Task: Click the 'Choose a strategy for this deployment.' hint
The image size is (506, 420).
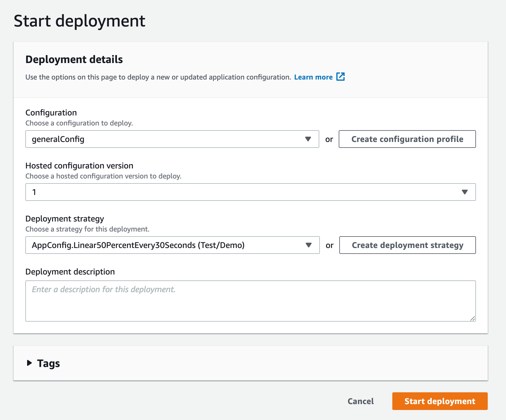Action: point(87,229)
